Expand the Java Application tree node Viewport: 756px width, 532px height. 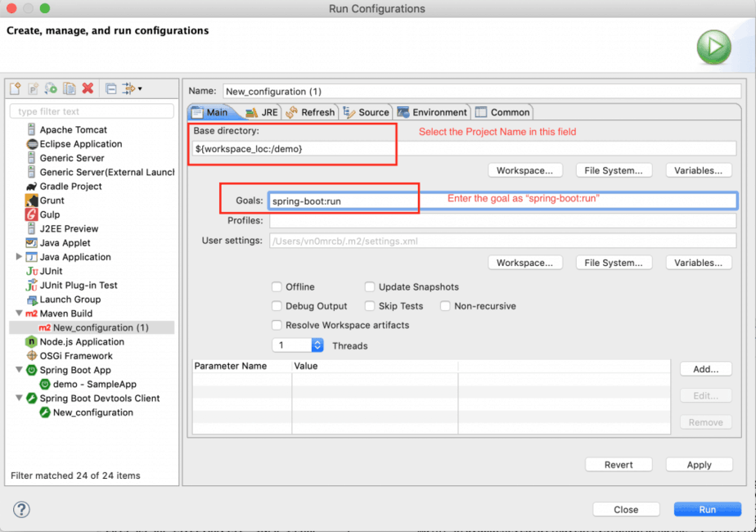[19, 257]
